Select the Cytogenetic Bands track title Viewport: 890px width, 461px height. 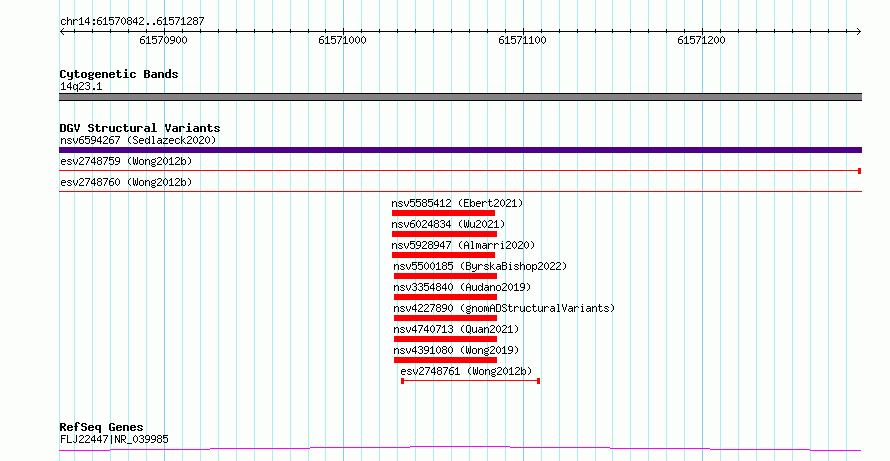(119, 74)
